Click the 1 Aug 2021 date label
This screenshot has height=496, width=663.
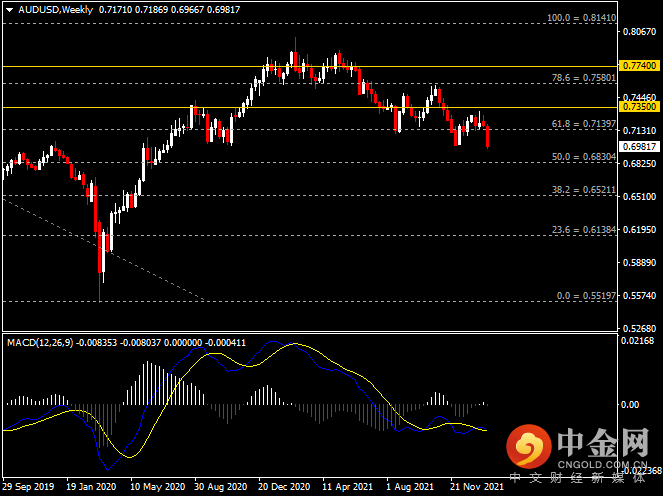(x=410, y=487)
